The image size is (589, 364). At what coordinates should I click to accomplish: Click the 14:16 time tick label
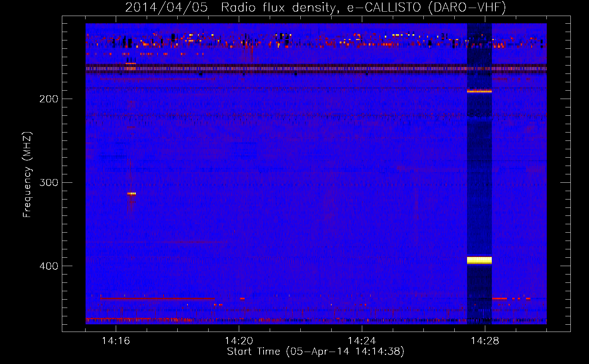click(116, 341)
